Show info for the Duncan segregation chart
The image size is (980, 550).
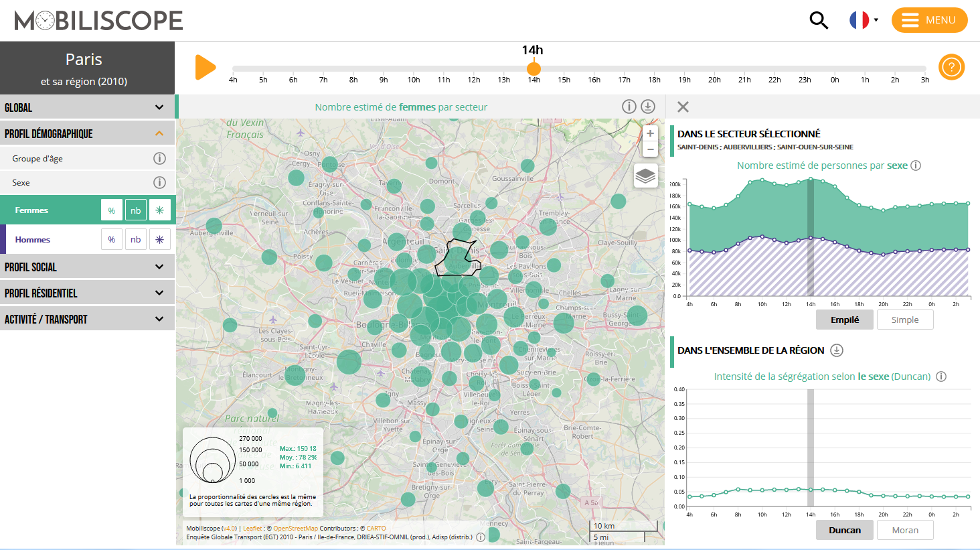point(941,376)
